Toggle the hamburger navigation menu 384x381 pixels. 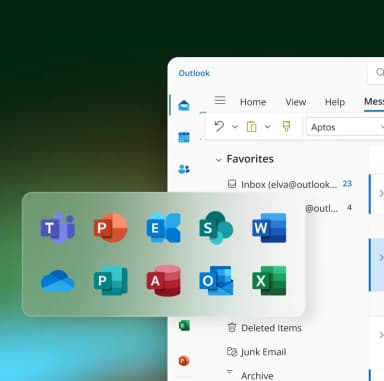click(220, 100)
